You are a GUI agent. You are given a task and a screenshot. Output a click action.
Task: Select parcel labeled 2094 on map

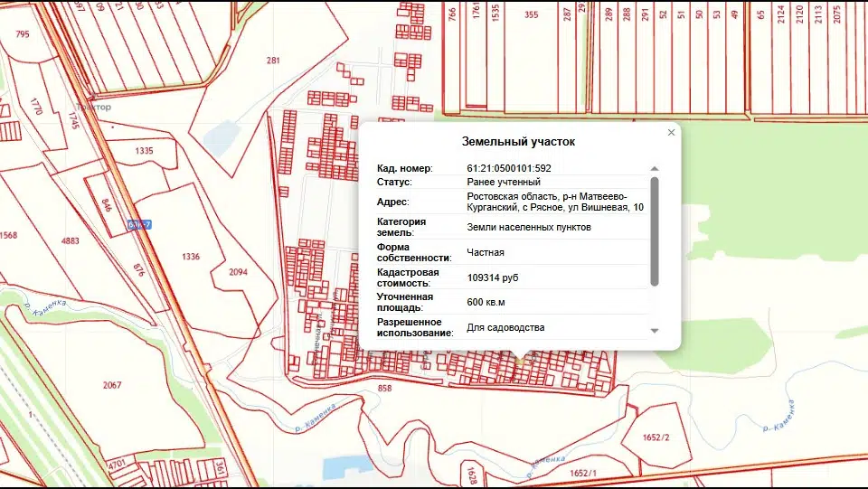239,272
